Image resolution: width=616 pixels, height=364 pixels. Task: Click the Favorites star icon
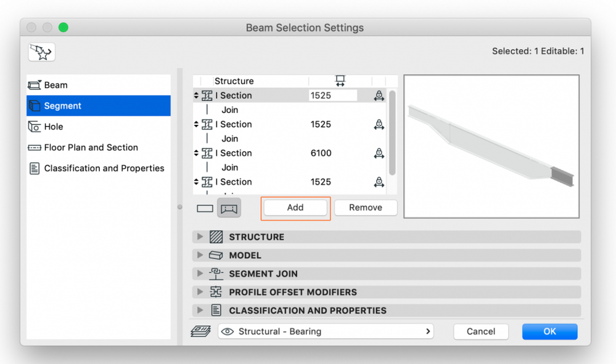(41, 52)
